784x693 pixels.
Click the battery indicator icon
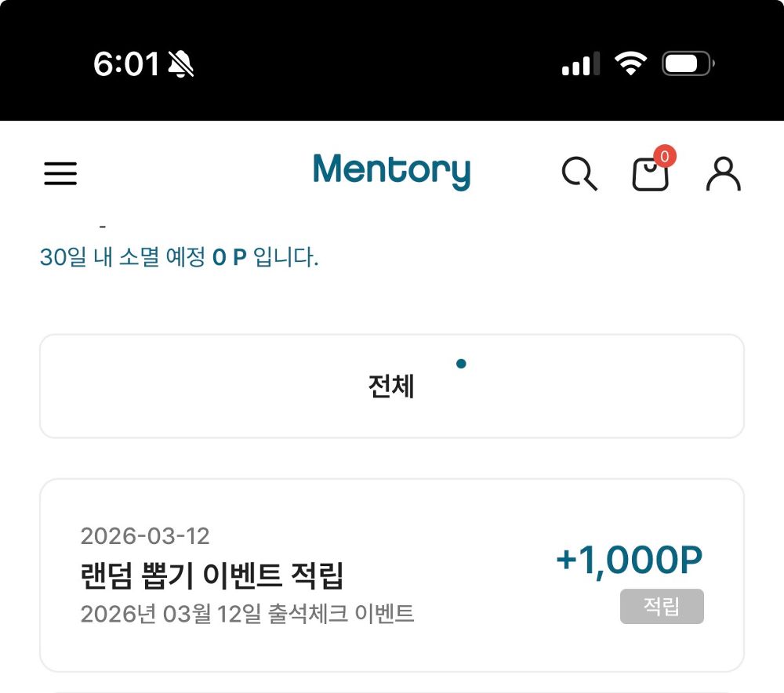(x=684, y=64)
